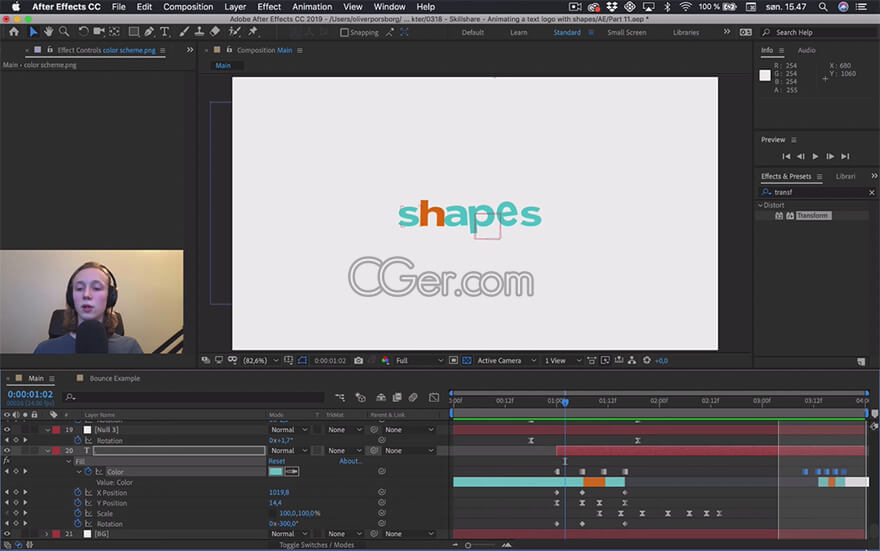This screenshot has width=880, height=551.
Task: Select the Roto Brush tool
Action: [x=234, y=32]
